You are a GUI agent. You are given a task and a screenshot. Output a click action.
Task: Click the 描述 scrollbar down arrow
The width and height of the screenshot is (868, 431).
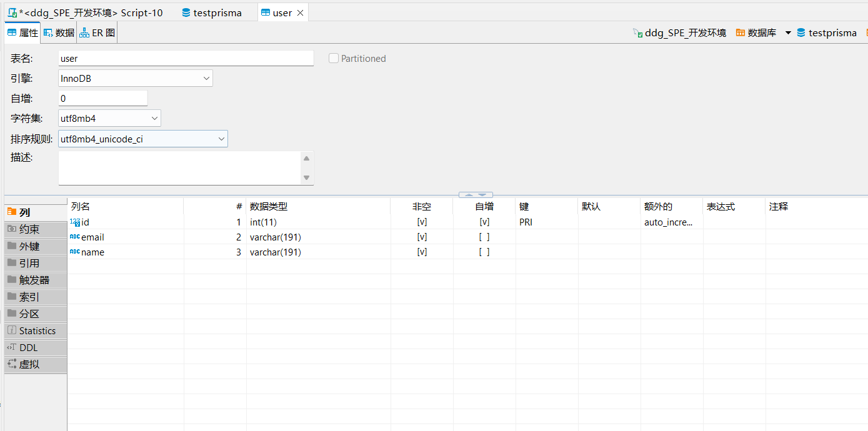[x=306, y=178]
